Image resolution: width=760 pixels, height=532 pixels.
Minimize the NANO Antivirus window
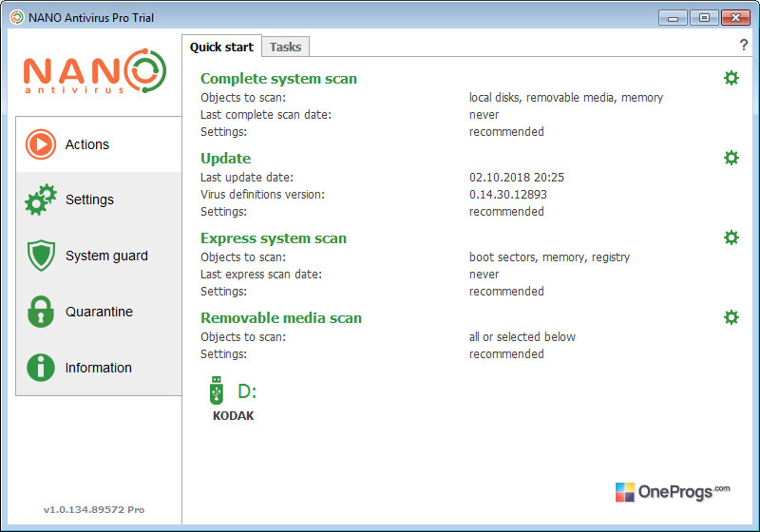[673, 18]
